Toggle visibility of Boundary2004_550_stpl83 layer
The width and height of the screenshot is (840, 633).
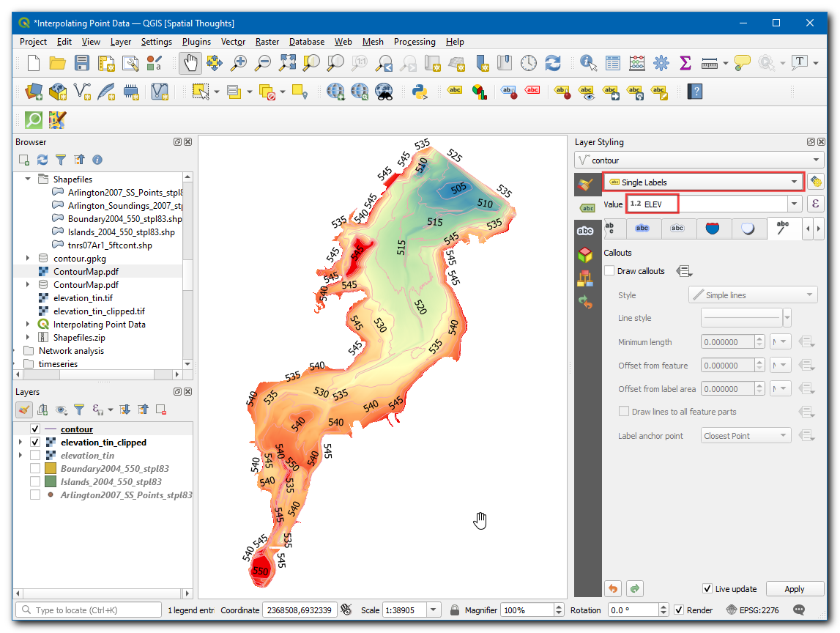[x=34, y=469]
